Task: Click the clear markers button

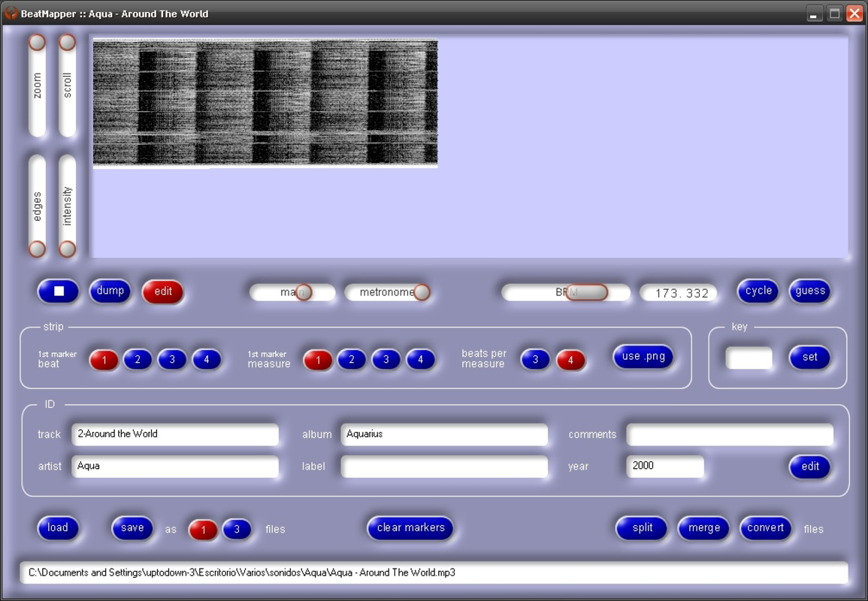Action: coord(410,528)
